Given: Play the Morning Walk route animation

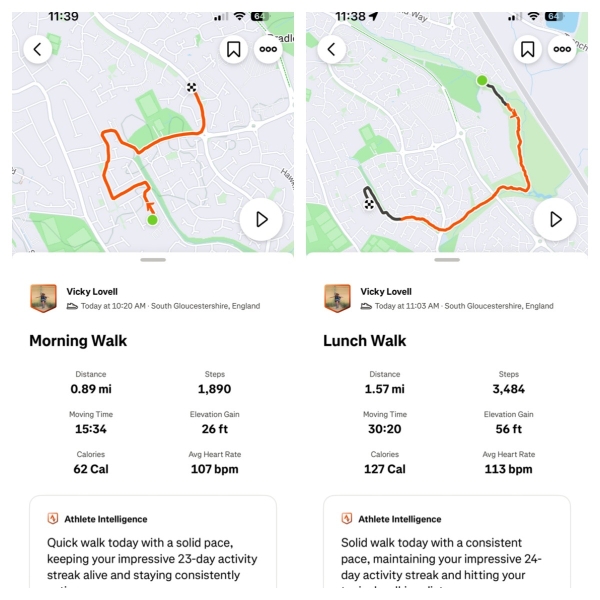Looking at the screenshot, I should 261,219.
